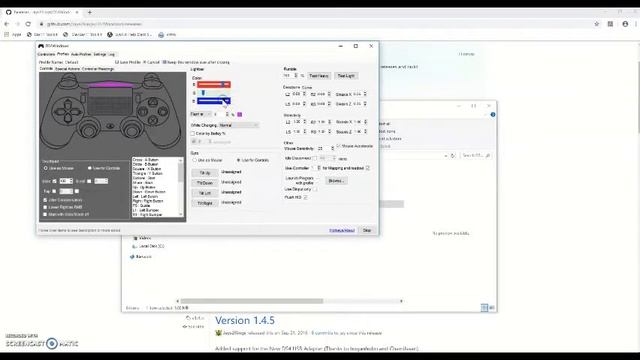This screenshot has height=360, width=640.
Task: Open the Chrome profile avatar icon
Action: coord(625,24)
